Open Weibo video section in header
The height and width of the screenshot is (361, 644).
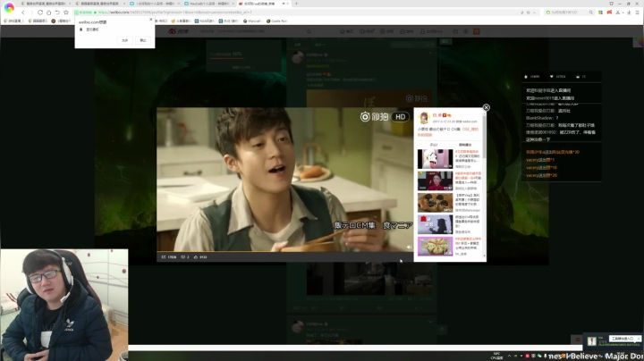click(x=367, y=31)
